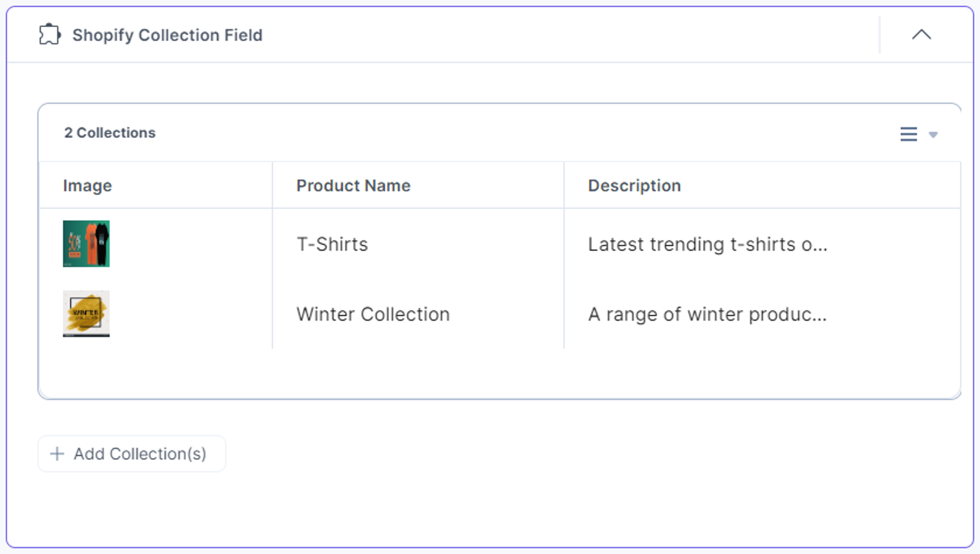Expand the view mode dropdown arrow
The width and height of the screenshot is (980, 554).
(x=933, y=135)
